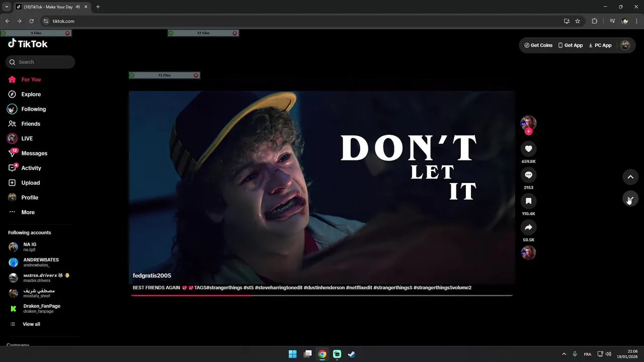This screenshot has height=362, width=644.
Task: Click PC App download button
Action: pos(600,45)
